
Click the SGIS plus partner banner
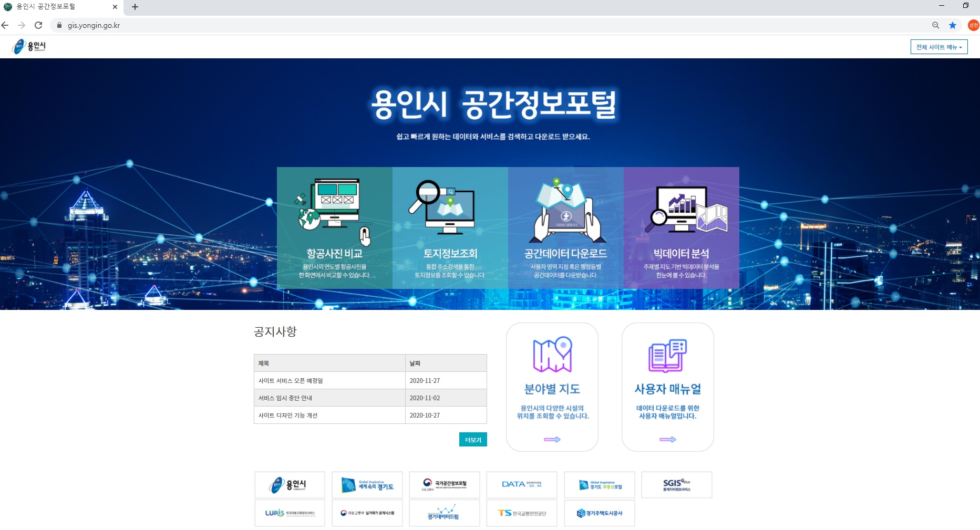tap(676, 484)
